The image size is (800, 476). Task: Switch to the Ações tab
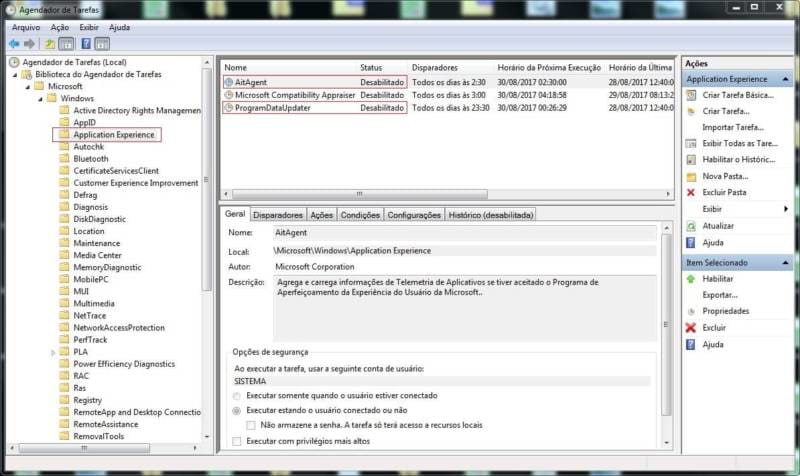(321, 215)
